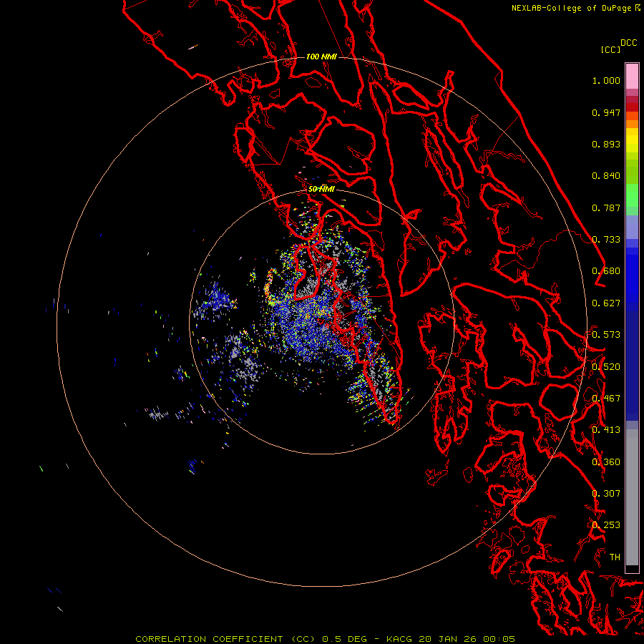Click the 0.307 legend value
Viewport: 644px width, 644px height.
coord(606,494)
